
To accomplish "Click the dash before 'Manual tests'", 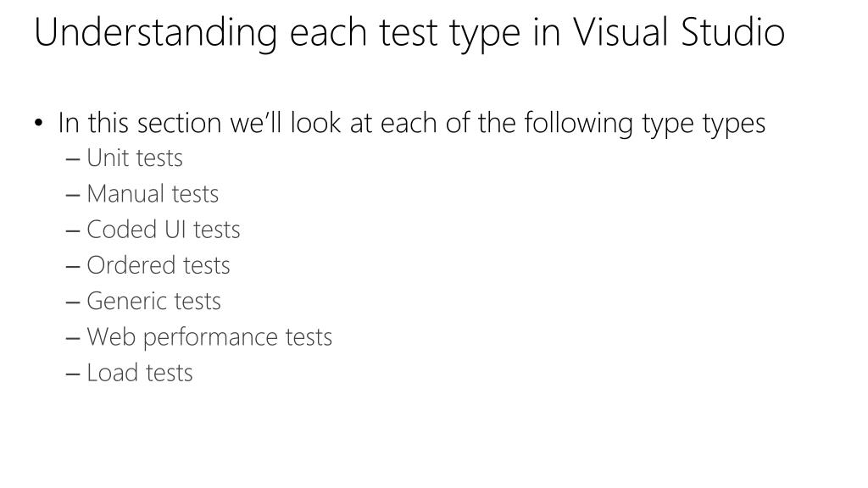I will tap(73, 196).
